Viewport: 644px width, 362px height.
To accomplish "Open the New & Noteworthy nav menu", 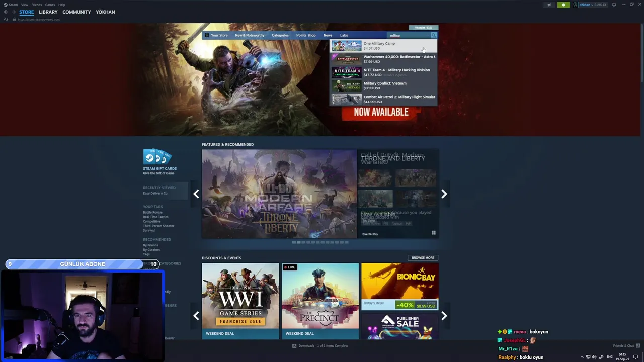I will (250, 35).
